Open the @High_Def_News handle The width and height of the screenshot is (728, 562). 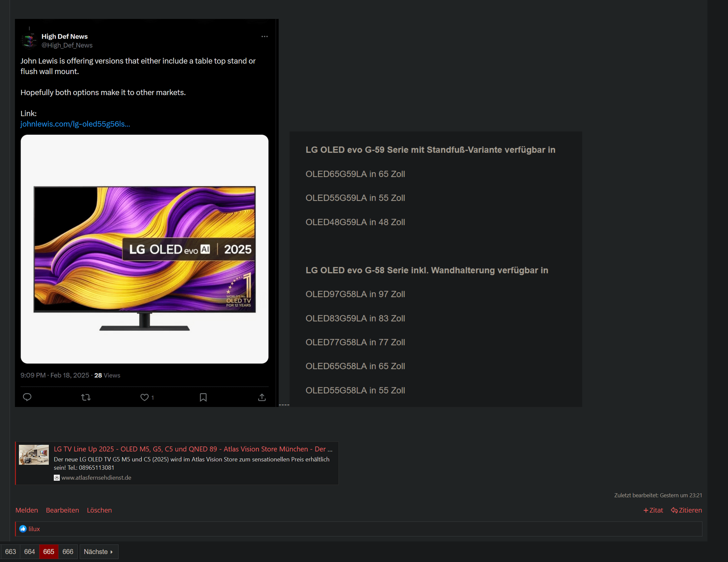(x=67, y=45)
